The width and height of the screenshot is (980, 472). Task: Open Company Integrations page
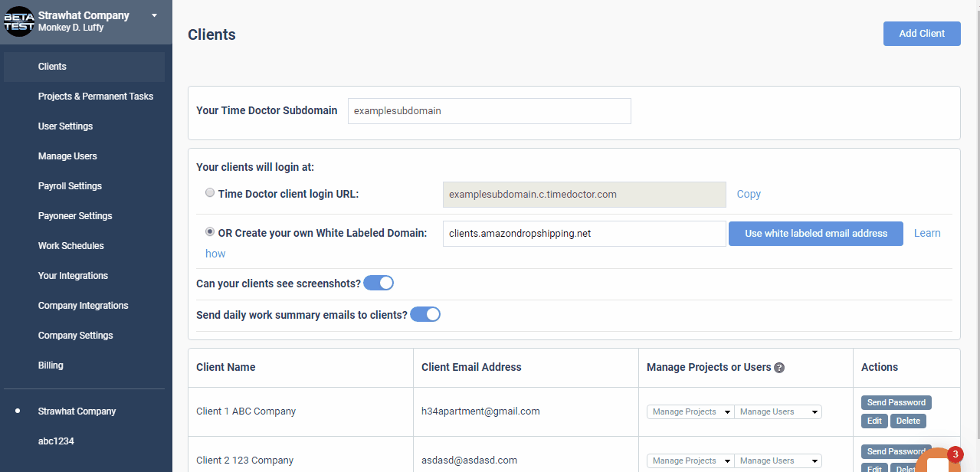(83, 305)
